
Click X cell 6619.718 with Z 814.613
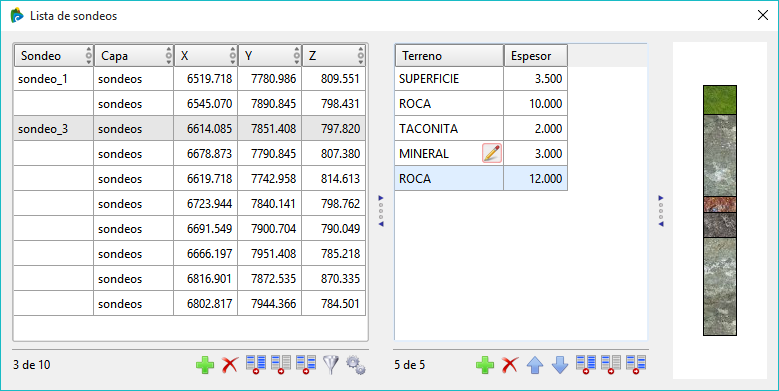(206, 179)
